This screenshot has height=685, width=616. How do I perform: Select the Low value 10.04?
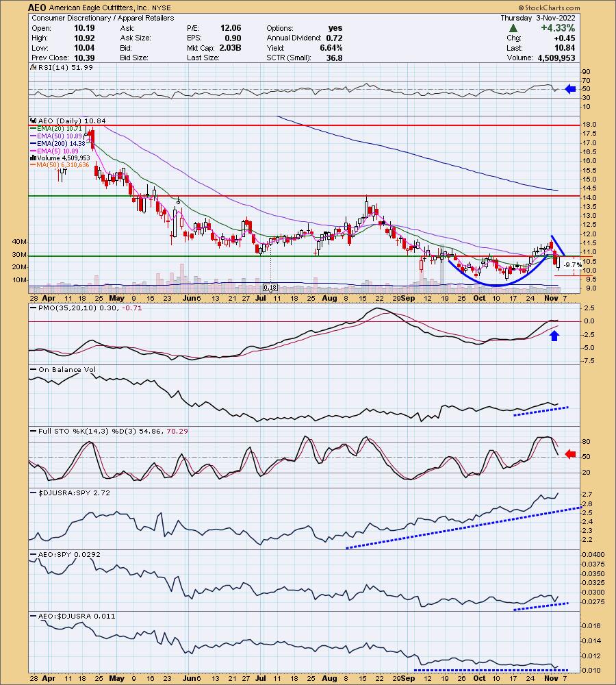pyautogui.click(x=84, y=48)
